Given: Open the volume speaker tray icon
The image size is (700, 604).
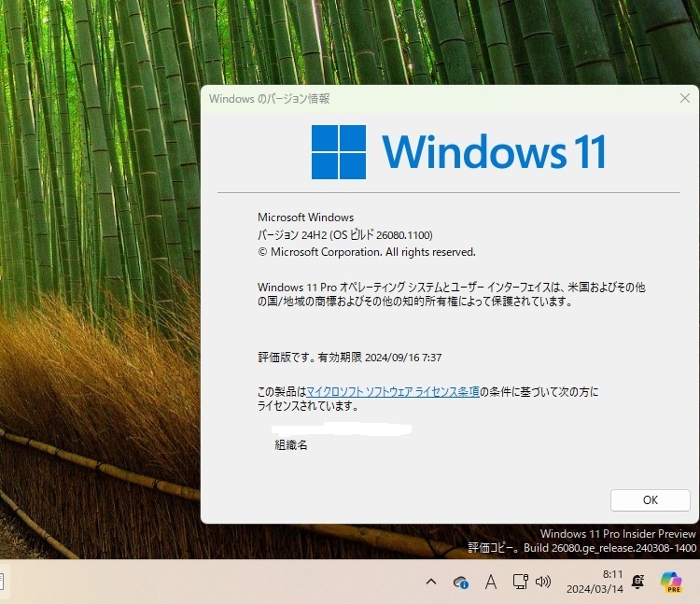Looking at the screenshot, I should (543, 582).
